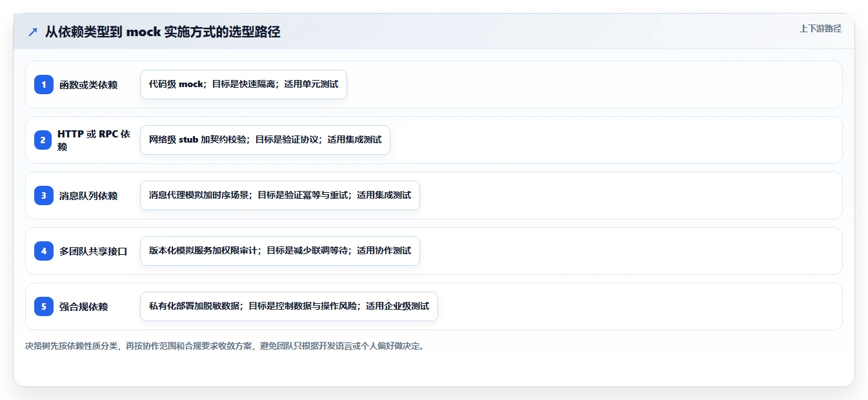
Task: Click the 版本化模拟服务加权限审计 chip
Action: coord(280,251)
